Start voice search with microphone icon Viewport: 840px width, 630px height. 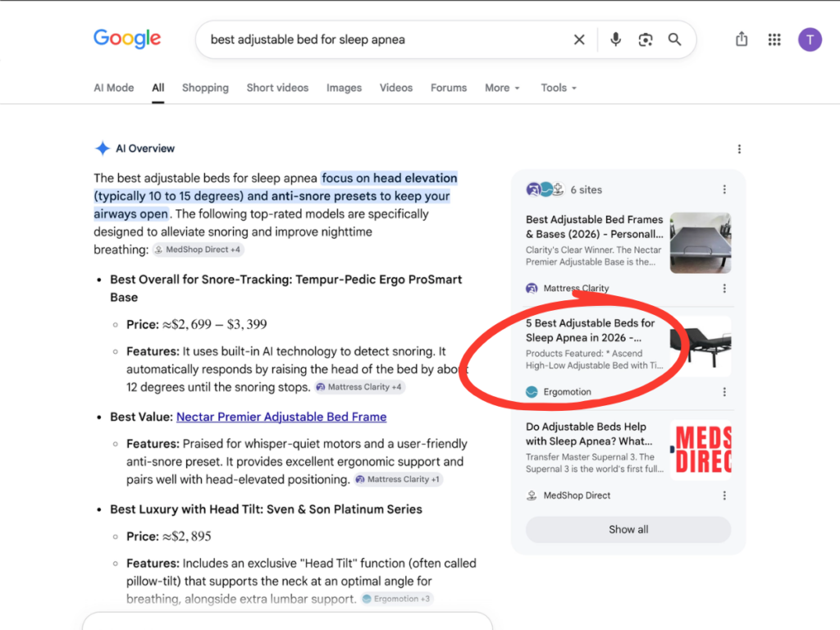click(615, 39)
